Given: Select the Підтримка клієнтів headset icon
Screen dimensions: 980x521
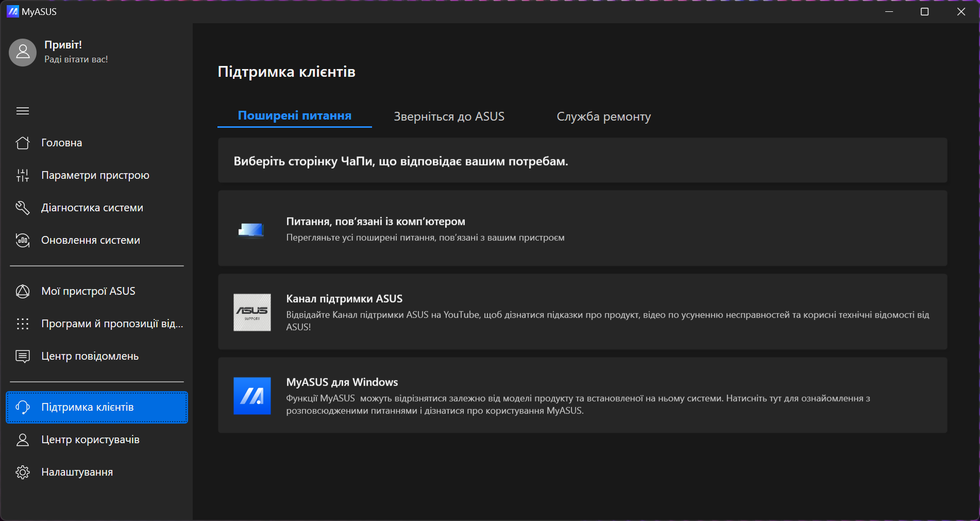Looking at the screenshot, I should click(23, 407).
